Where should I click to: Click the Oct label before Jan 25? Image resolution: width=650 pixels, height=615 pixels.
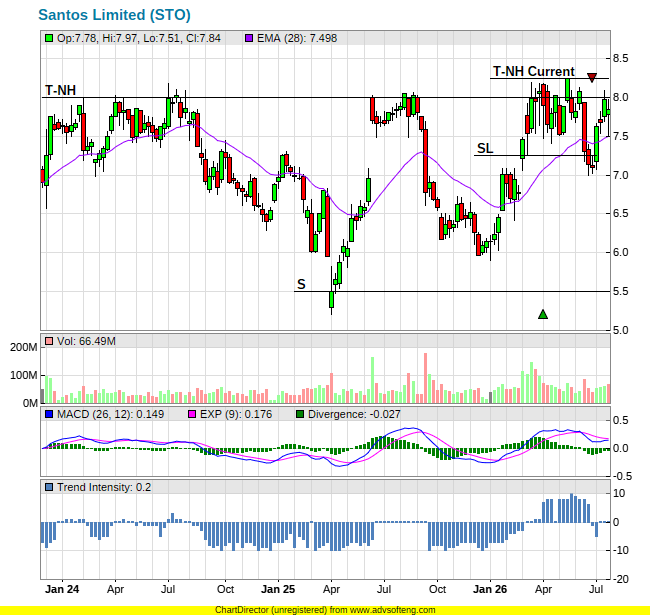pos(226,589)
